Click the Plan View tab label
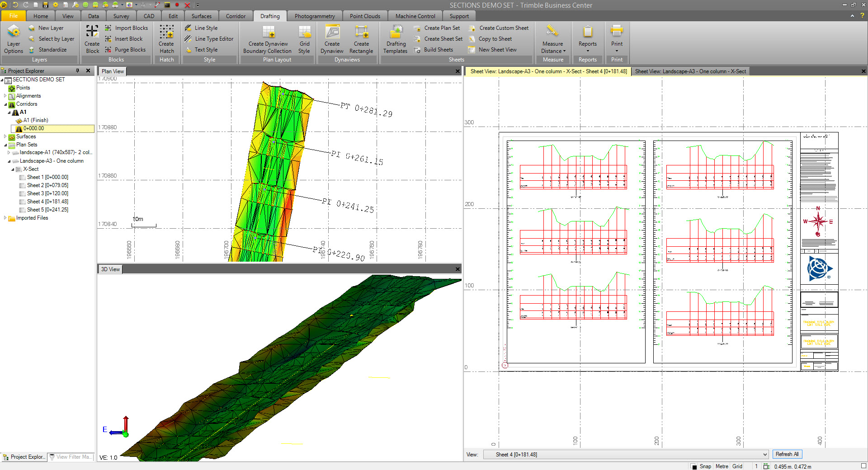 tap(113, 71)
